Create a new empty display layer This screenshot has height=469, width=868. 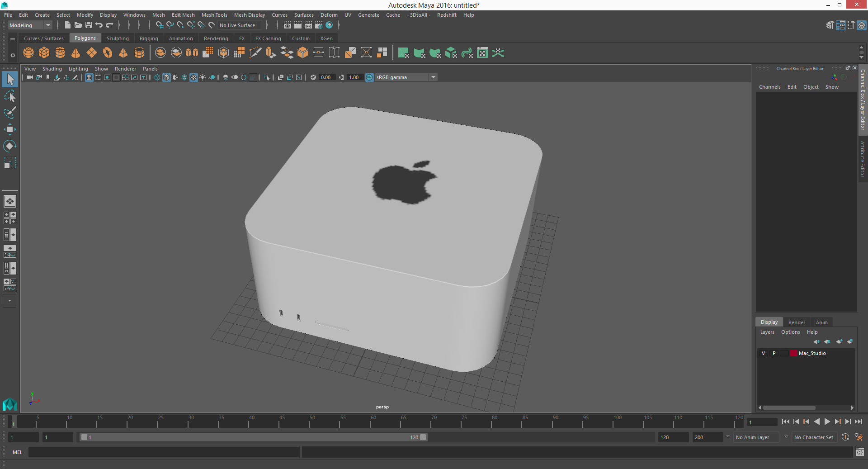pyautogui.click(x=840, y=341)
